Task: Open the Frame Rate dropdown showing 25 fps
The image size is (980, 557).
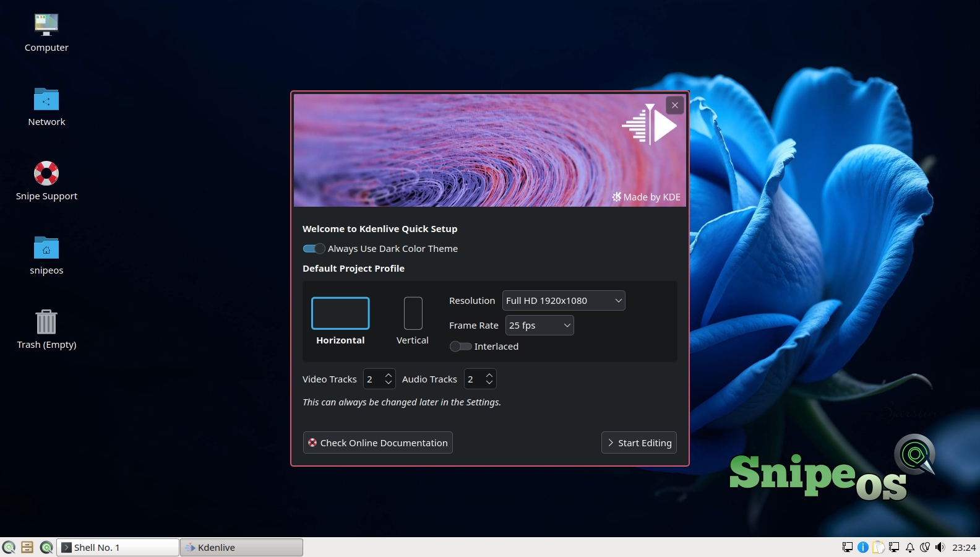Action: (539, 326)
